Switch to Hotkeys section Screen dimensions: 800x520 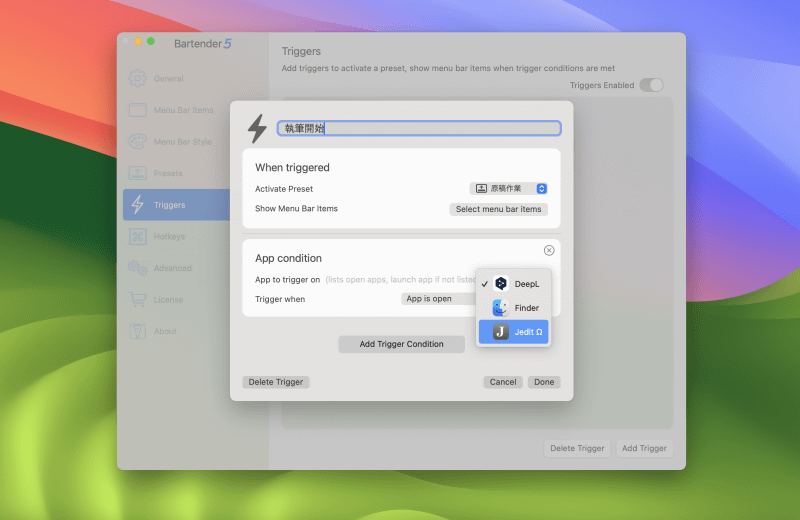click(169, 237)
